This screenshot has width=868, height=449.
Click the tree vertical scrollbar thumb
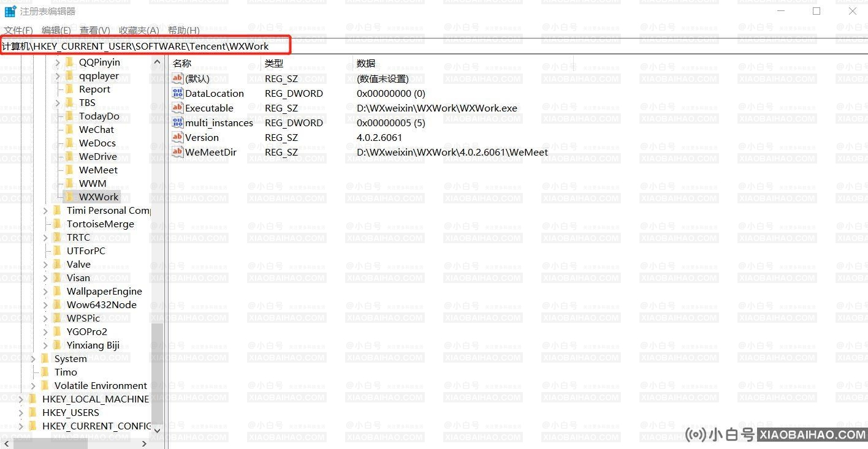point(157,374)
